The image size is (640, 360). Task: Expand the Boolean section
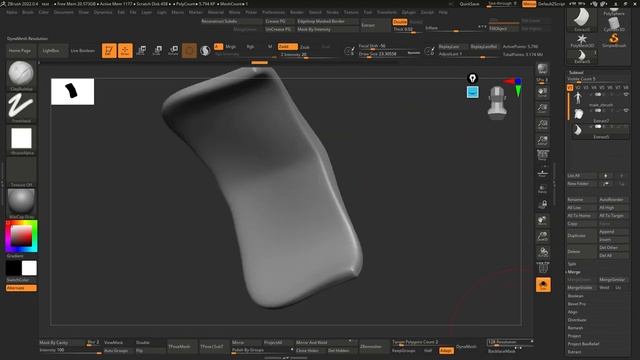pos(576,296)
